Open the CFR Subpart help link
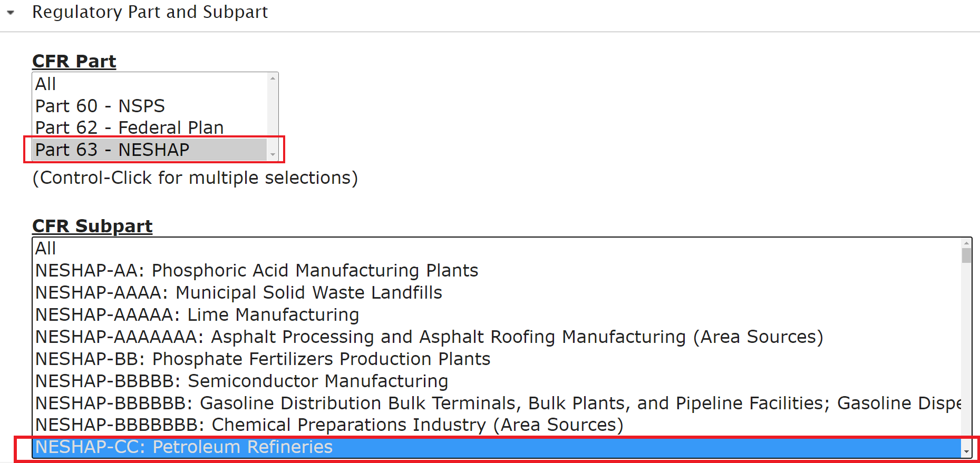The height and width of the screenshot is (463, 980). coord(92,226)
